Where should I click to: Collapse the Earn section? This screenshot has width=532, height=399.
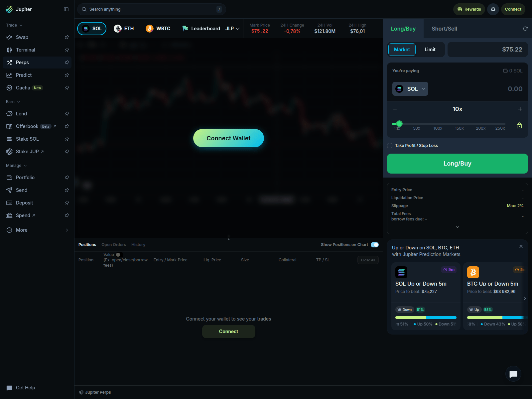(13, 102)
